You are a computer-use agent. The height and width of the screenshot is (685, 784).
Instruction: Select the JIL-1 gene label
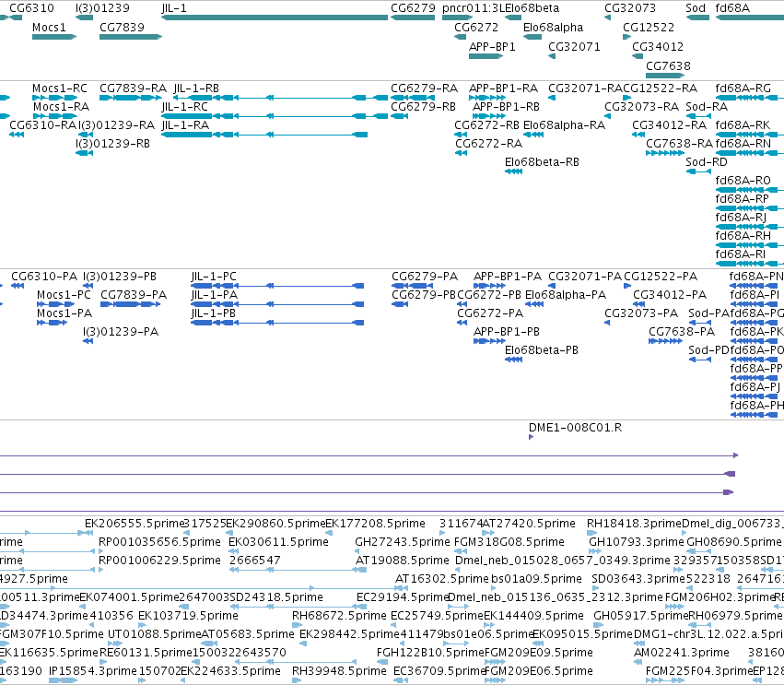[174, 8]
